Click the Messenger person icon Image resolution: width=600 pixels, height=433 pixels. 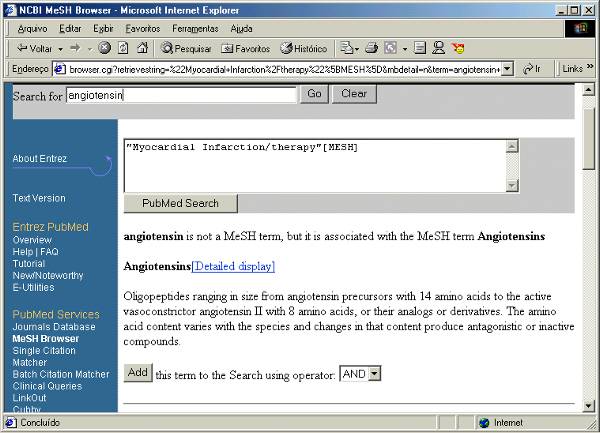coord(438,48)
